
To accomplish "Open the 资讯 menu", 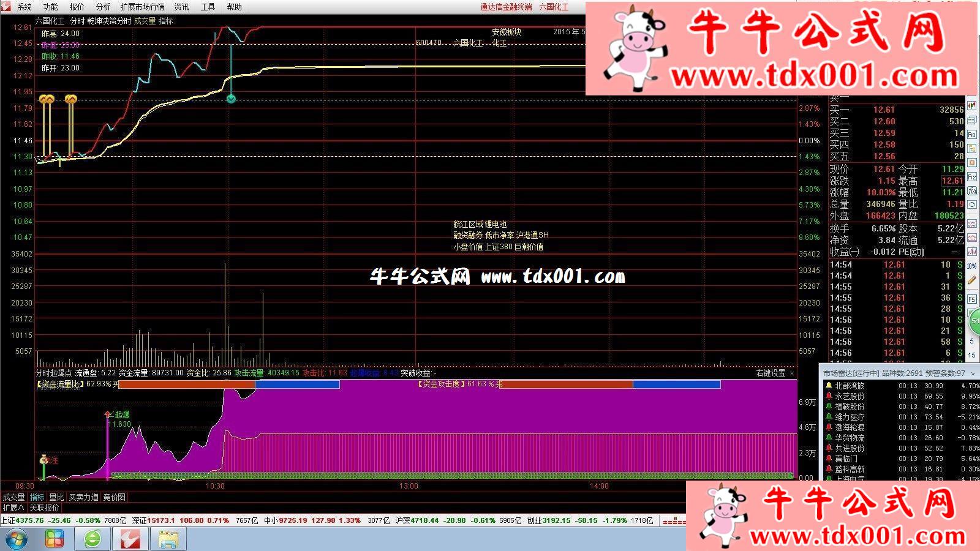I will (182, 7).
